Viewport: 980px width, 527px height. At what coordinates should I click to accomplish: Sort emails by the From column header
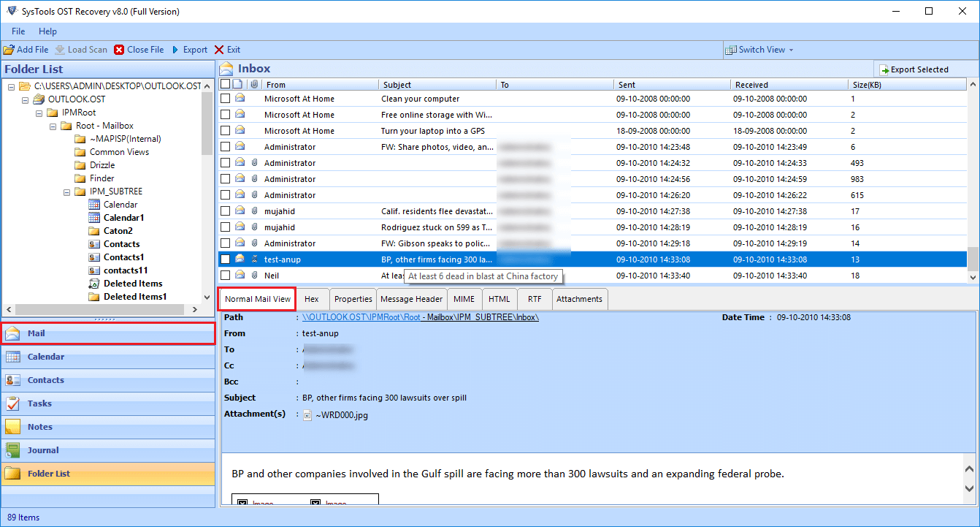point(321,85)
